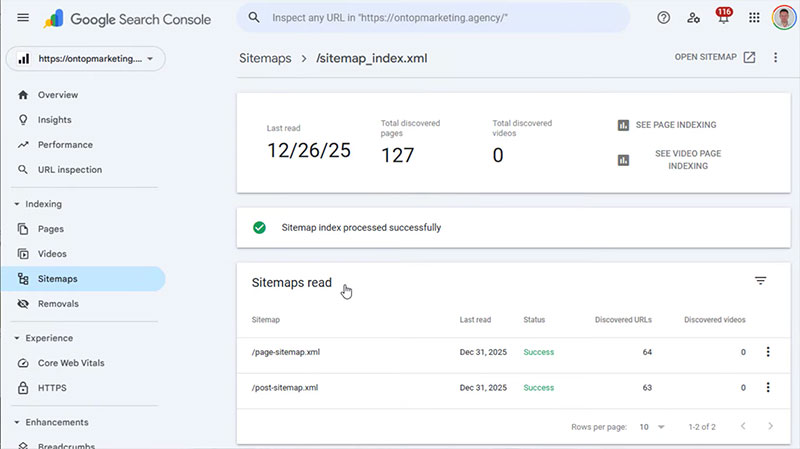The image size is (800, 449).
Task: Click the Status column header
Action: coord(534,320)
